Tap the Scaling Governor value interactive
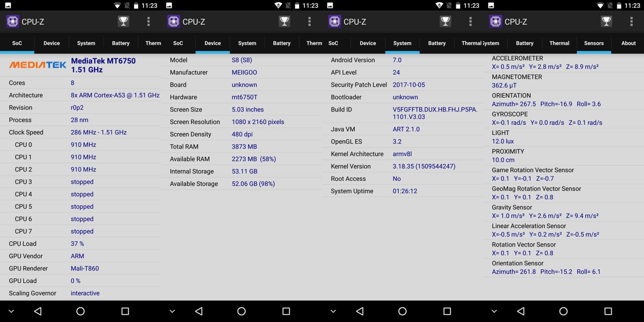Screen dimensions: 644x322 pos(85,293)
